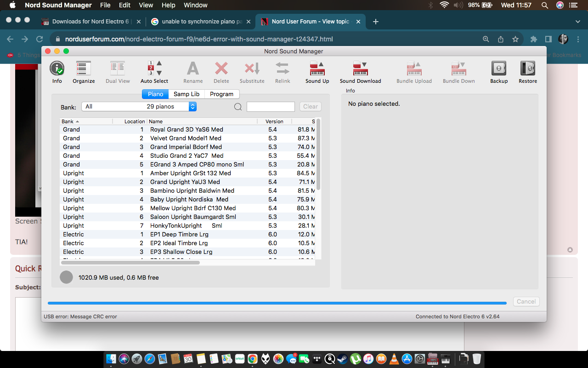Switch to the unable to synchronize piano tab
Image resolution: width=588 pixels, height=368 pixels.
pyautogui.click(x=201, y=22)
